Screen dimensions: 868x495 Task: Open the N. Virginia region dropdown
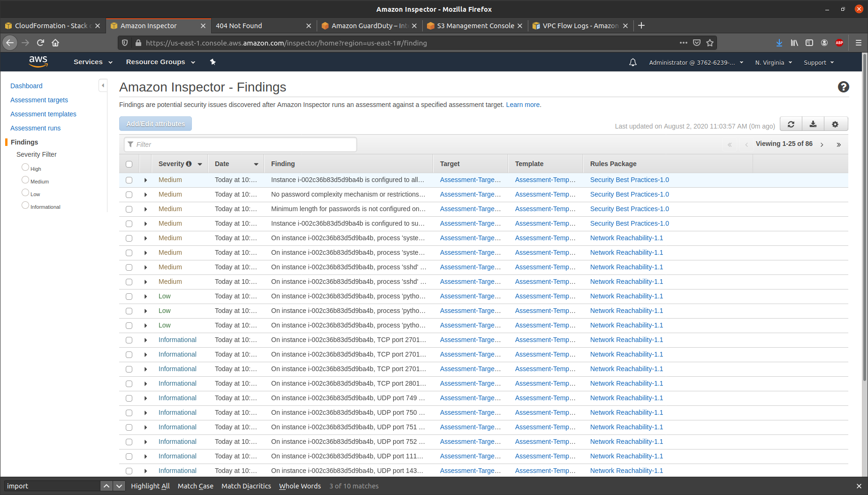[773, 62]
